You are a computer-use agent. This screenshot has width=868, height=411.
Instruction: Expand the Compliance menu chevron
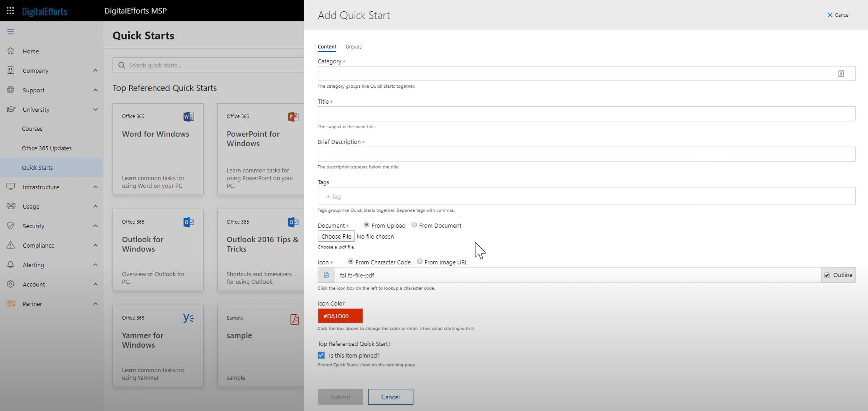tap(95, 245)
